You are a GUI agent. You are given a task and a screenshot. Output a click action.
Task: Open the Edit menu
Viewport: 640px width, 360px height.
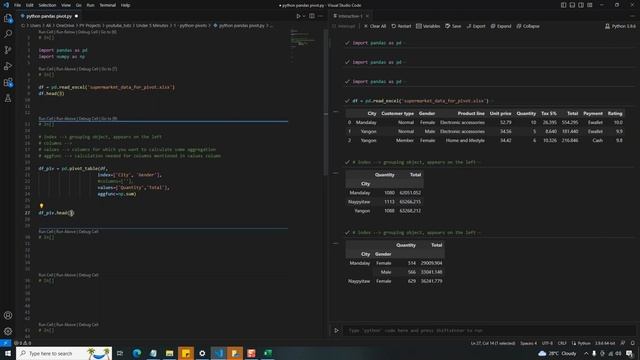30,5
